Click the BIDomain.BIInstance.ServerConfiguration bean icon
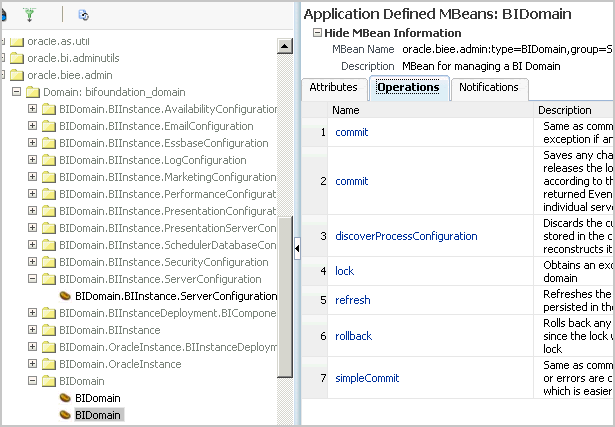The image size is (615, 427). tap(65, 296)
